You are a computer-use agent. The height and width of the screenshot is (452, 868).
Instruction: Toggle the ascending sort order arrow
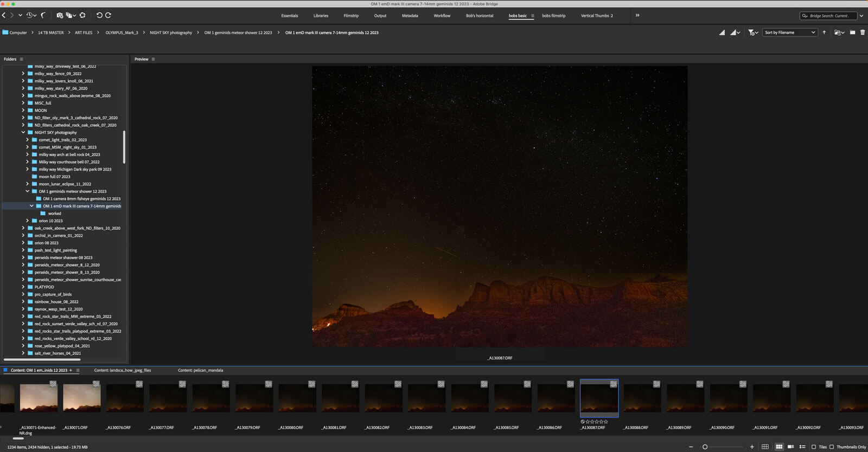(824, 33)
